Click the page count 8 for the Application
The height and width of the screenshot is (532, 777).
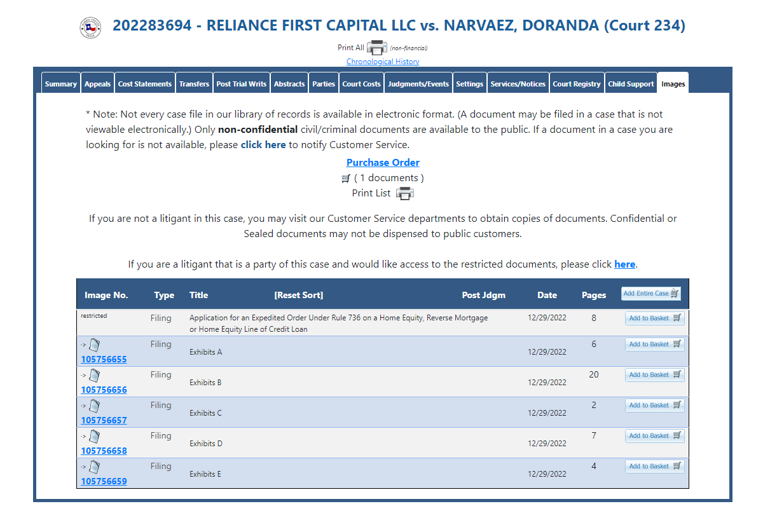[x=594, y=318]
